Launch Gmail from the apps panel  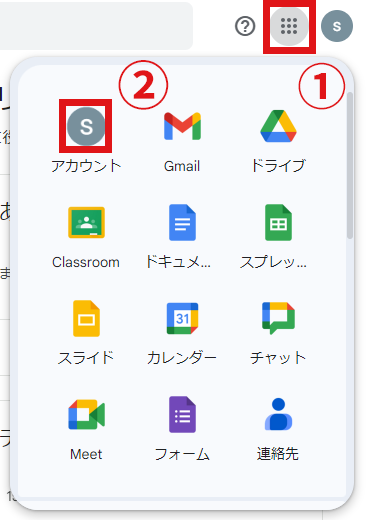pos(182,126)
